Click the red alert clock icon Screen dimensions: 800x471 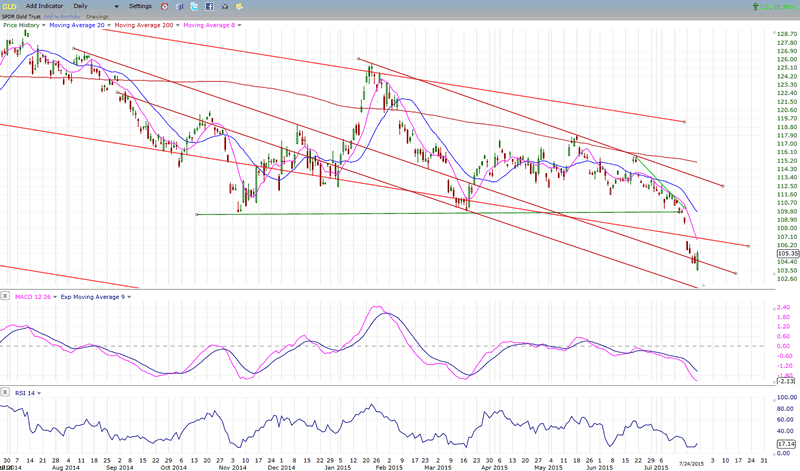click(164, 6)
